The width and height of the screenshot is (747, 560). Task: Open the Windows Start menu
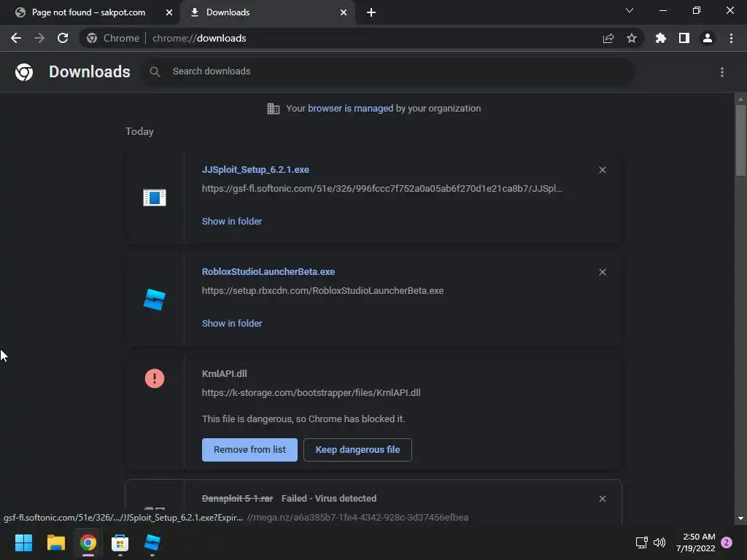[x=23, y=542]
